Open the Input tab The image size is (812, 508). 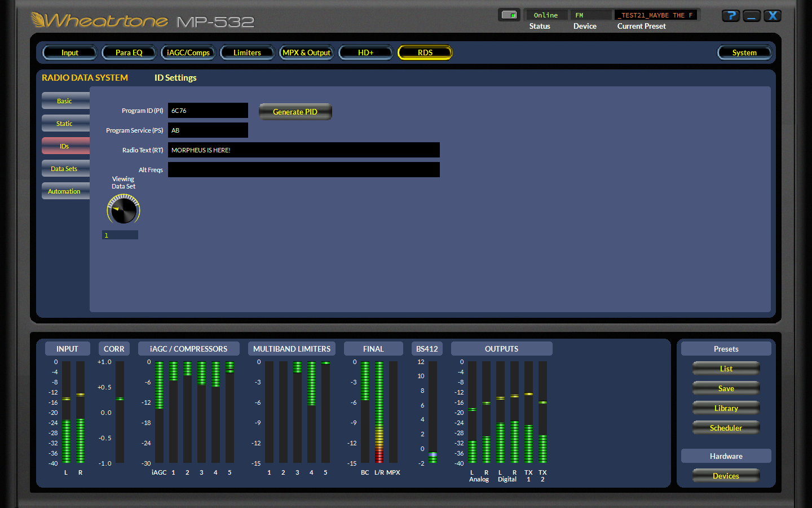70,52
